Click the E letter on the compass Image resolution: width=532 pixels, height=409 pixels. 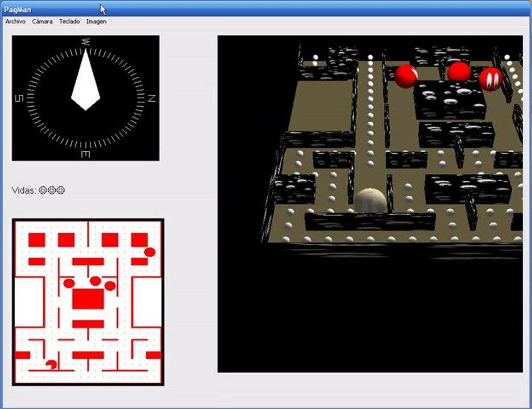coord(85,155)
